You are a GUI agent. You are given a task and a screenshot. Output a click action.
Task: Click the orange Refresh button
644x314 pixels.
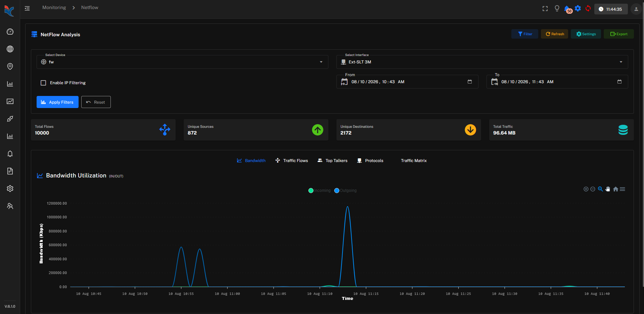[554, 34]
